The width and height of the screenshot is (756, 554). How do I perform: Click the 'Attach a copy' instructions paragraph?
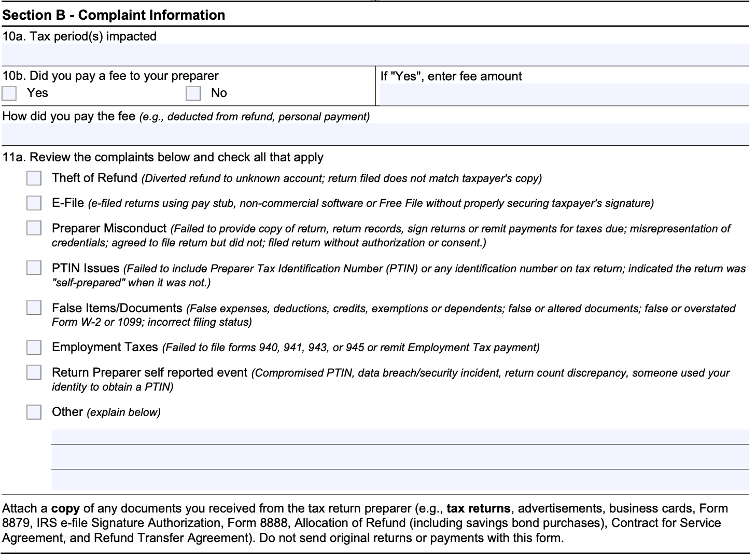pyautogui.click(x=363, y=523)
